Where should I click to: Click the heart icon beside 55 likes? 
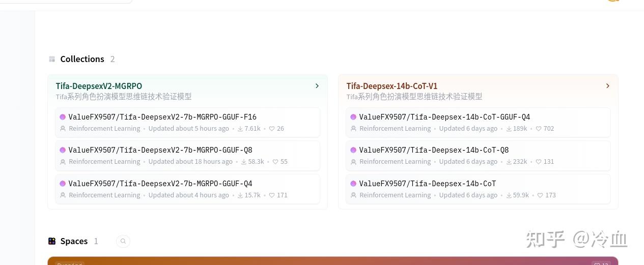pyautogui.click(x=275, y=162)
